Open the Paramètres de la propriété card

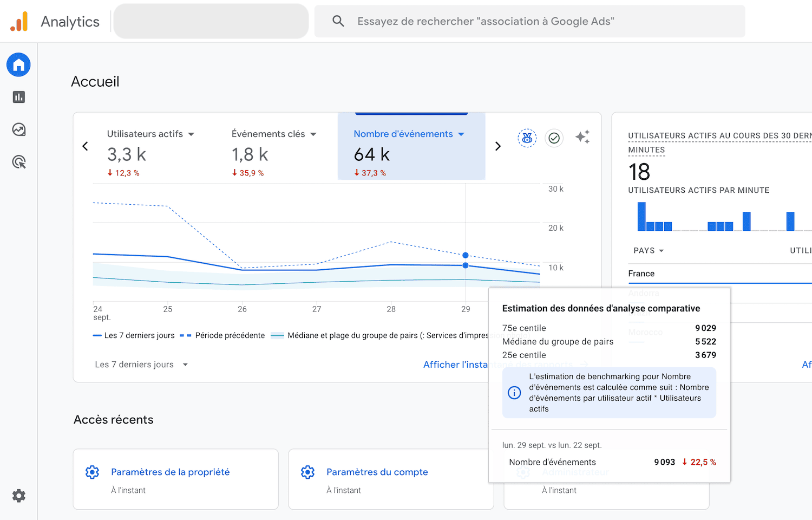point(176,479)
